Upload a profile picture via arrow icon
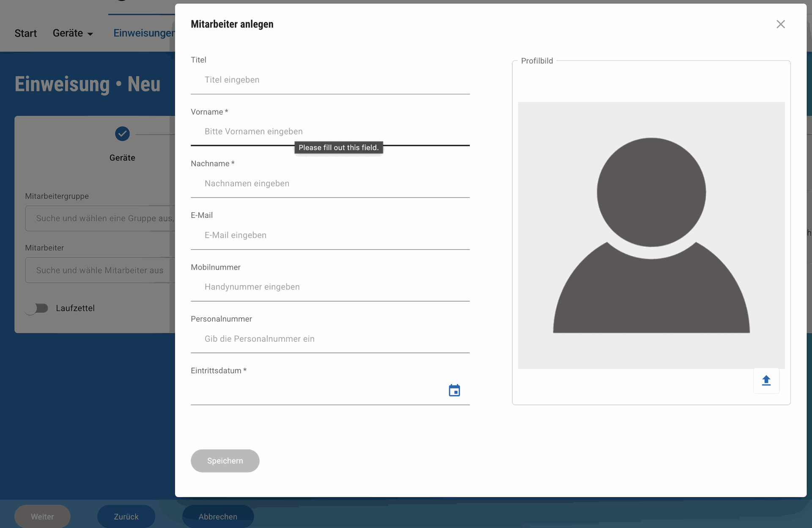Image resolution: width=812 pixels, height=528 pixels. pos(766,381)
